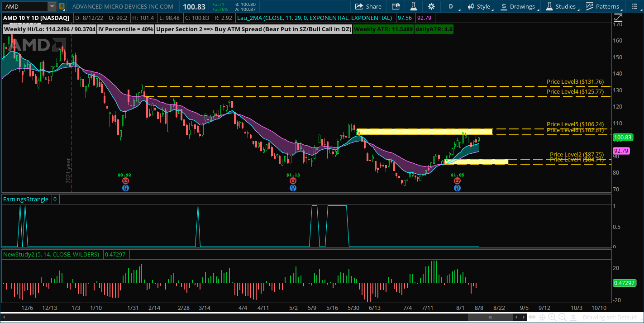Select the yellow demand zone rectangle near 86

(477, 161)
